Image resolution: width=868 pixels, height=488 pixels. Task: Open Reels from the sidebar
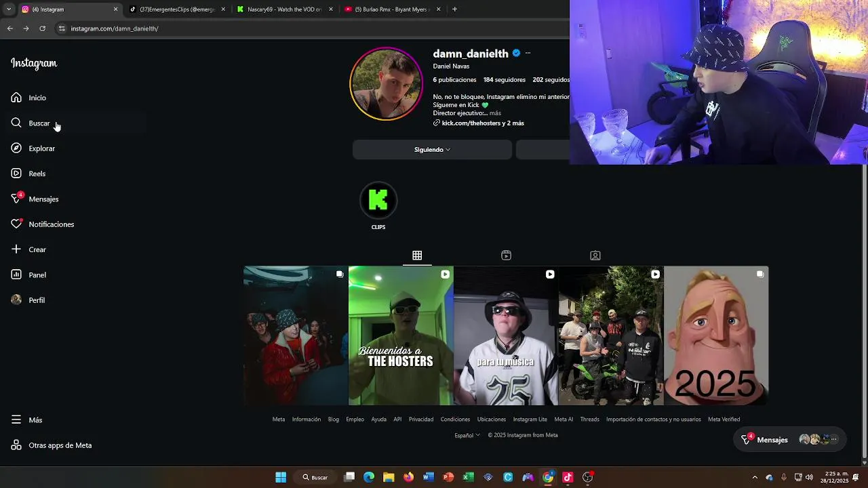point(28,174)
